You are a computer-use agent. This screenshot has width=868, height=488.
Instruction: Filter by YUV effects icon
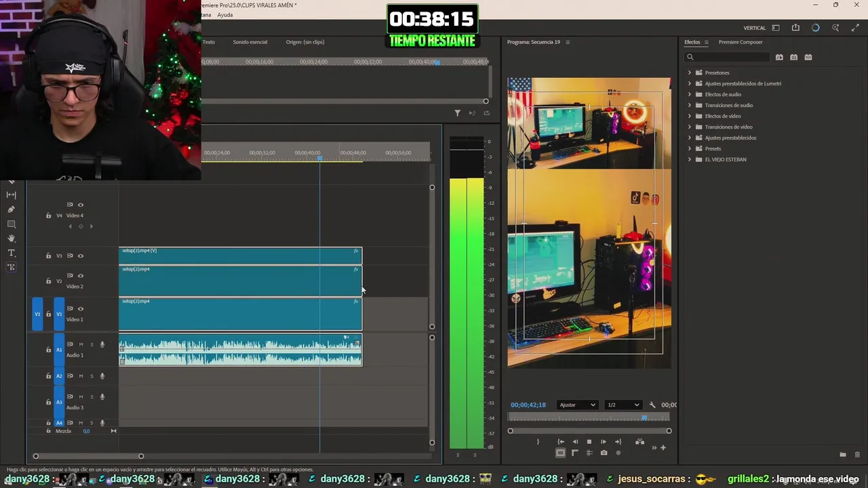(x=808, y=57)
